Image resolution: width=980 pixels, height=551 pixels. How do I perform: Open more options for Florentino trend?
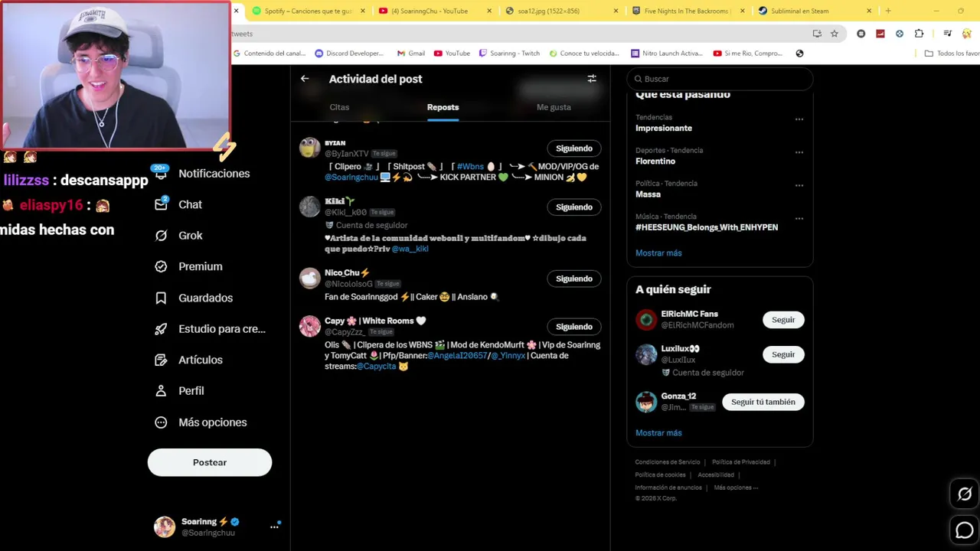click(799, 152)
